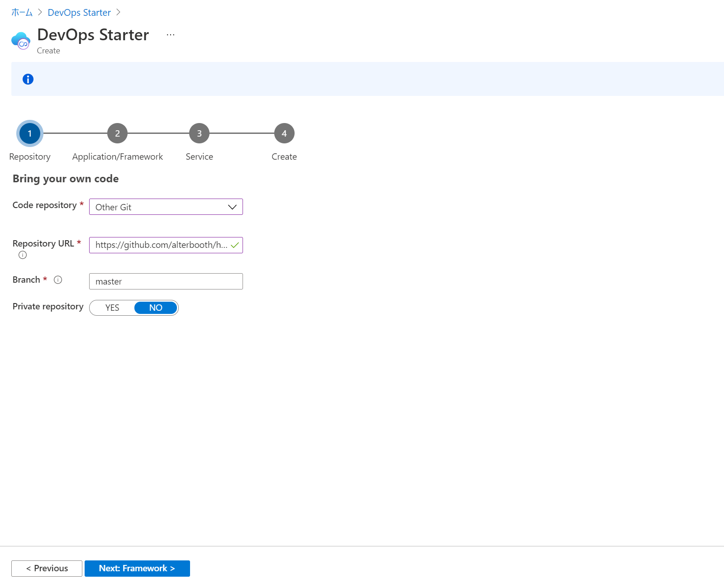The width and height of the screenshot is (724, 588).
Task: Click the Create step label under step 4
Action: point(284,156)
